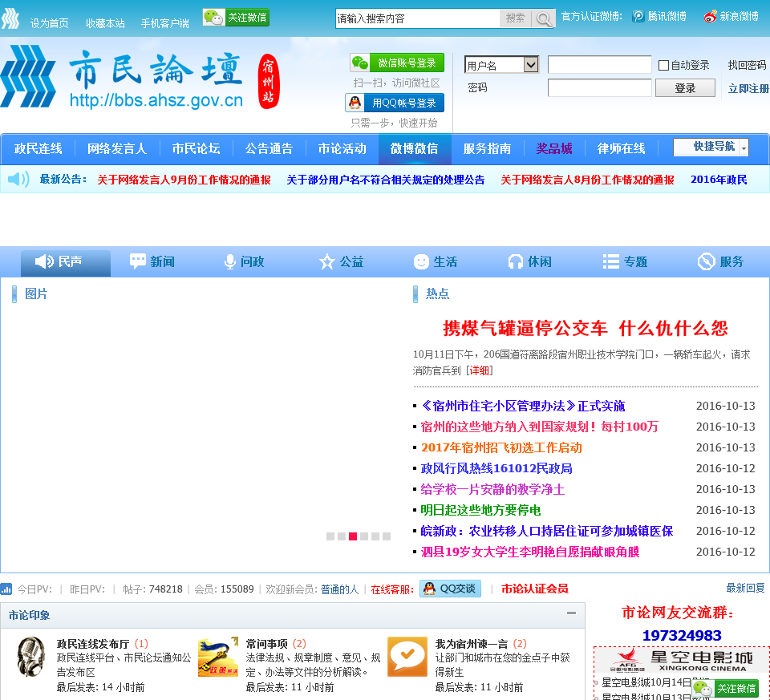
Task: Open the Sina Weibo icon link
Action: point(710,16)
